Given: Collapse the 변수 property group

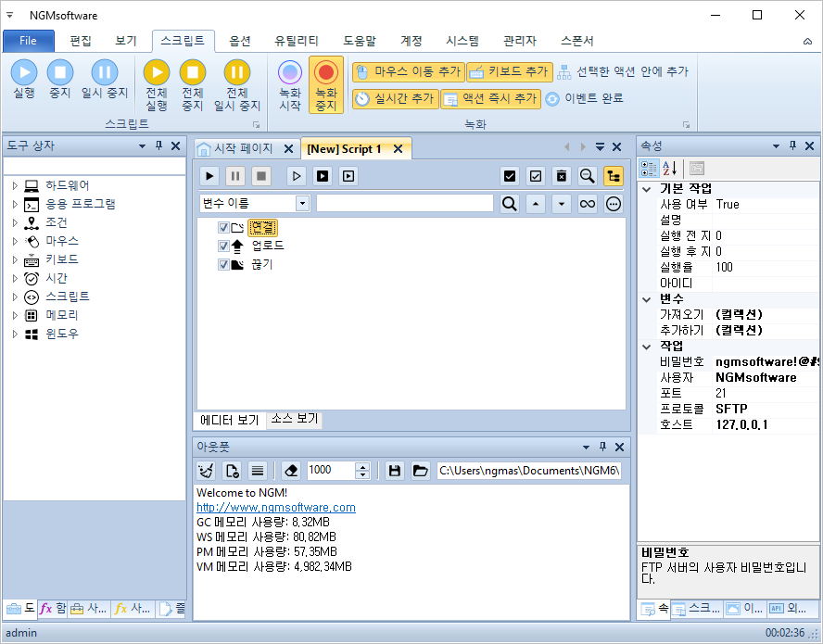Looking at the screenshot, I should pyautogui.click(x=647, y=299).
